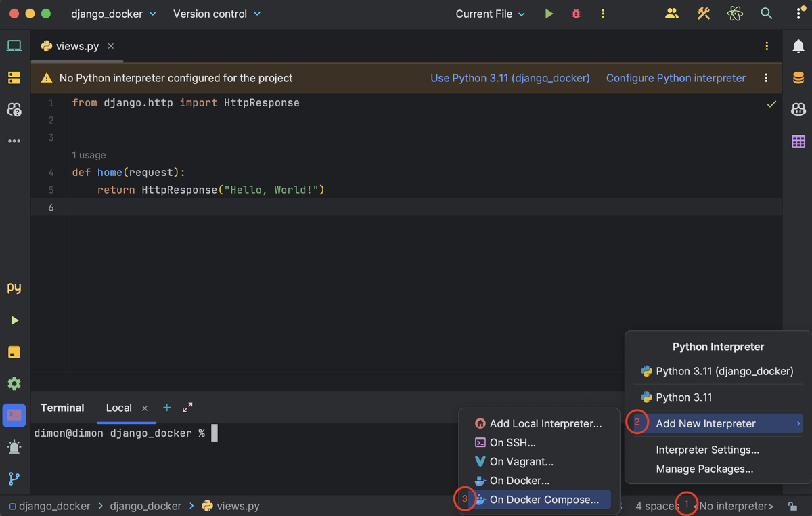Open the green Services gear icon
The height and width of the screenshot is (516, 812).
point(14,384)
